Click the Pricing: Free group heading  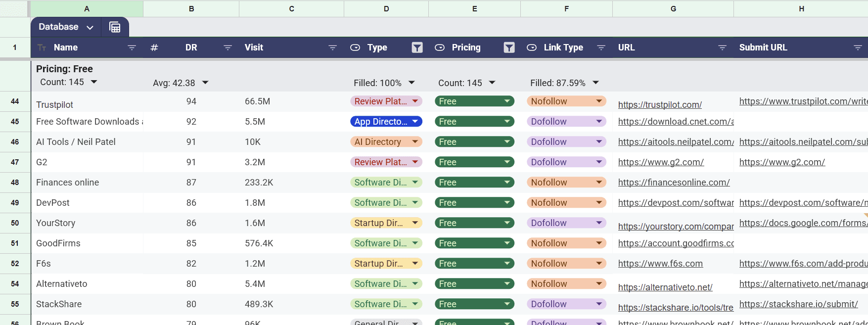(x=64, y=69)
